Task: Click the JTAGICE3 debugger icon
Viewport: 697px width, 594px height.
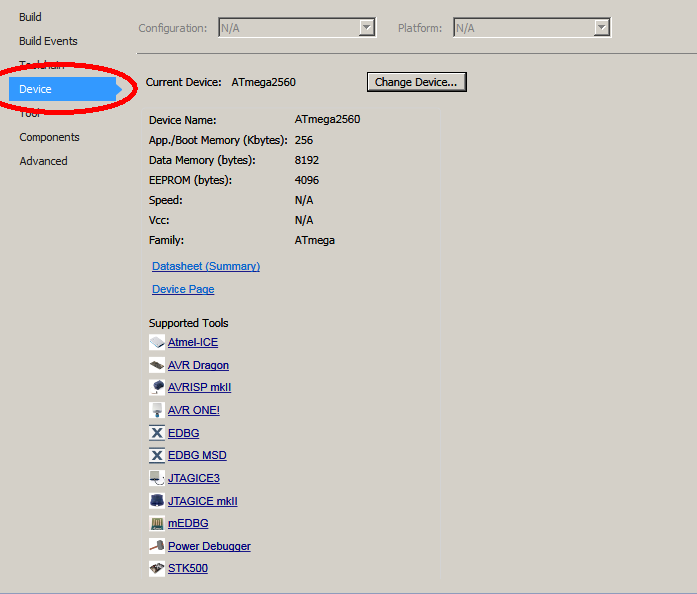Action: (157, 478)
